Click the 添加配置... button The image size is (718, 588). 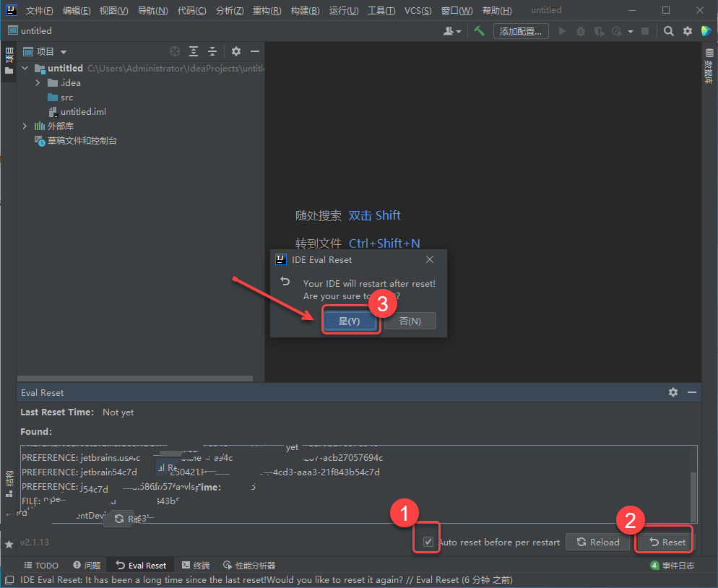(x=521, y=31)
